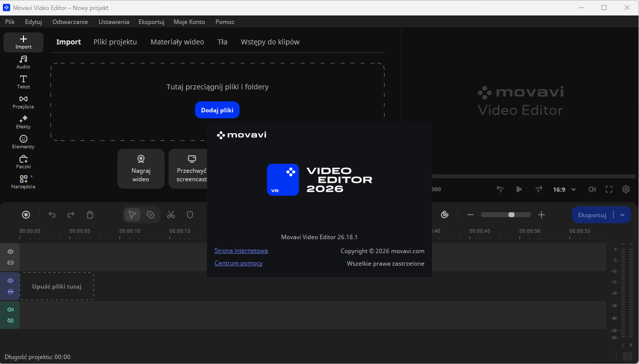Viewport: 639px width, 364px height.
Task: Zoom in timeline with plus icon
Action: [541, 215]
